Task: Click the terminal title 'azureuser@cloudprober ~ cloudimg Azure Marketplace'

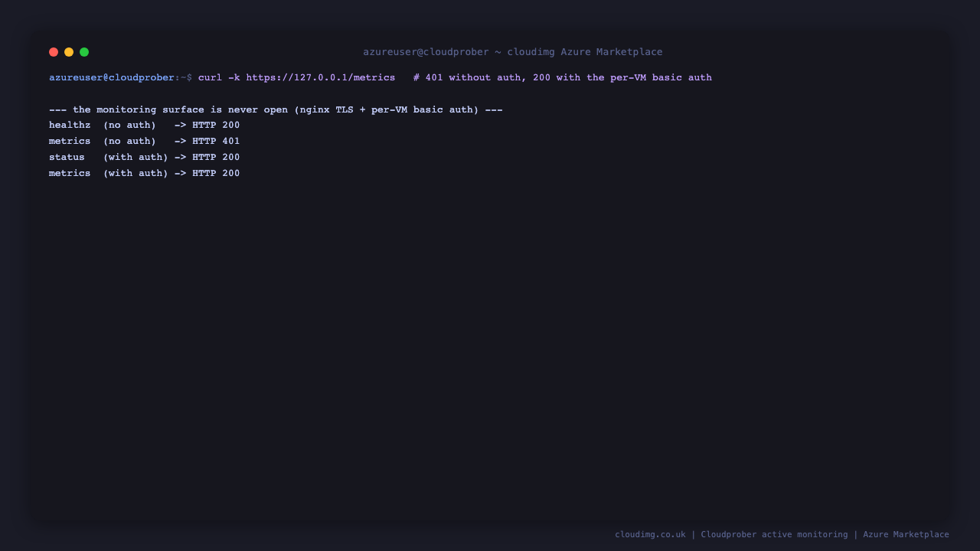Action: coord(513,52)
